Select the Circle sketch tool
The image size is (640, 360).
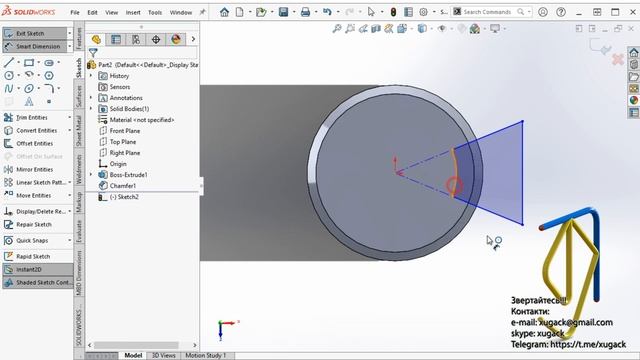coord(9,76)
